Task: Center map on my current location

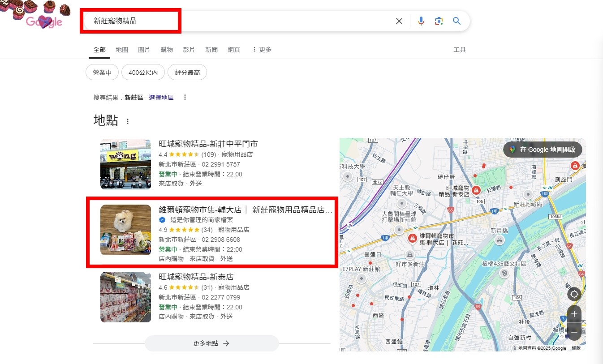Action: point(574,294)
